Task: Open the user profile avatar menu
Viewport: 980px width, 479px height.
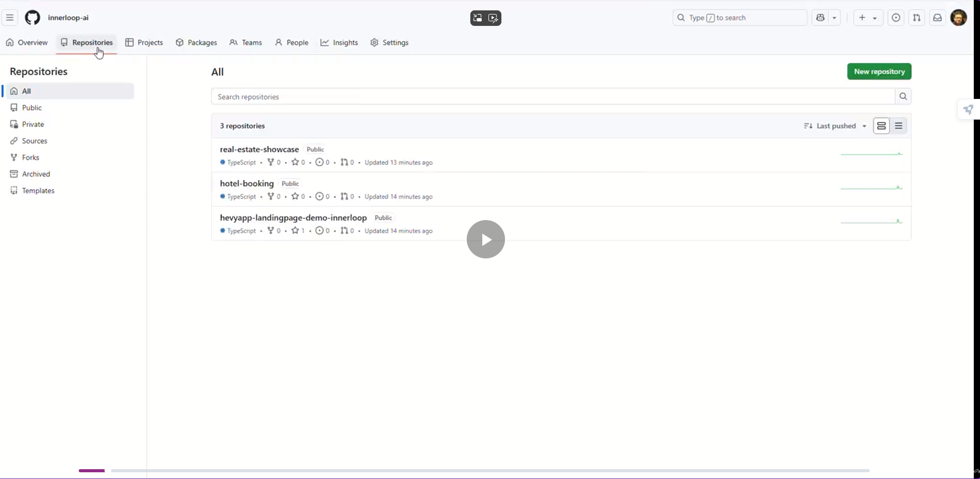Action: pyautogui.click(x=959, y=18)
